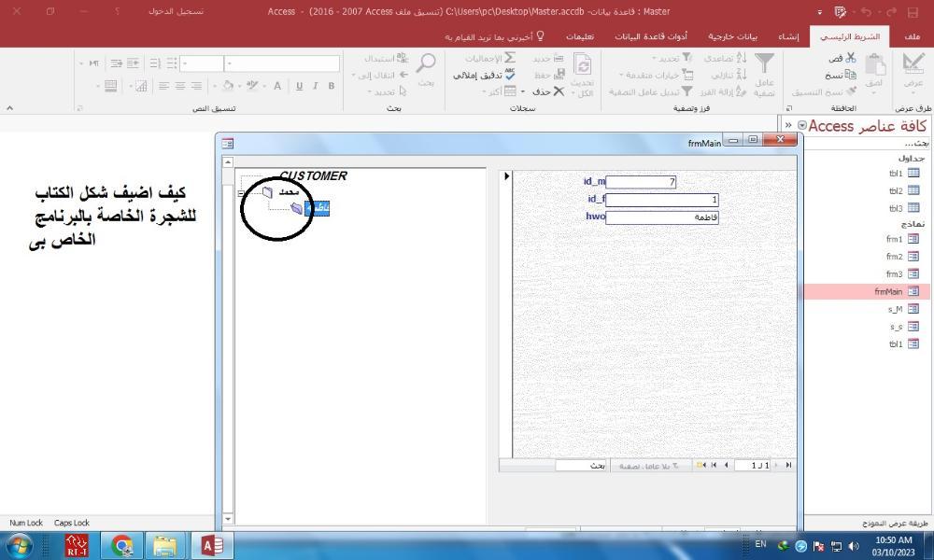Click the Chrome icon in taskbar
The image size is (934, 560).
point(122,546)
